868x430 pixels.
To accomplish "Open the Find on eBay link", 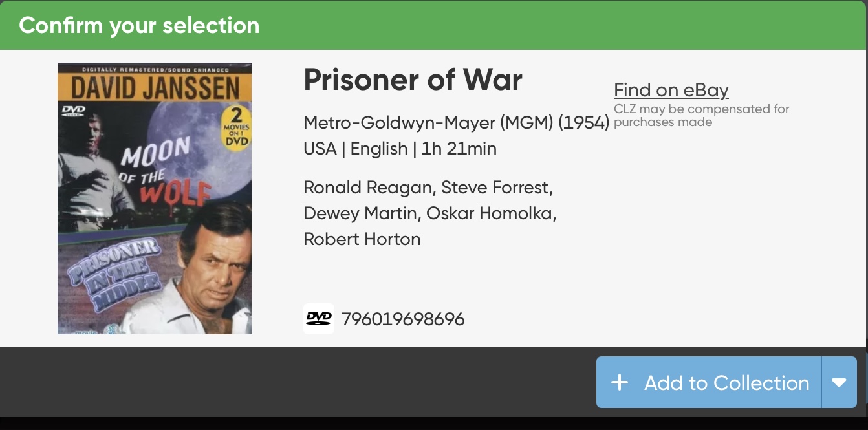I will (671, 90).
